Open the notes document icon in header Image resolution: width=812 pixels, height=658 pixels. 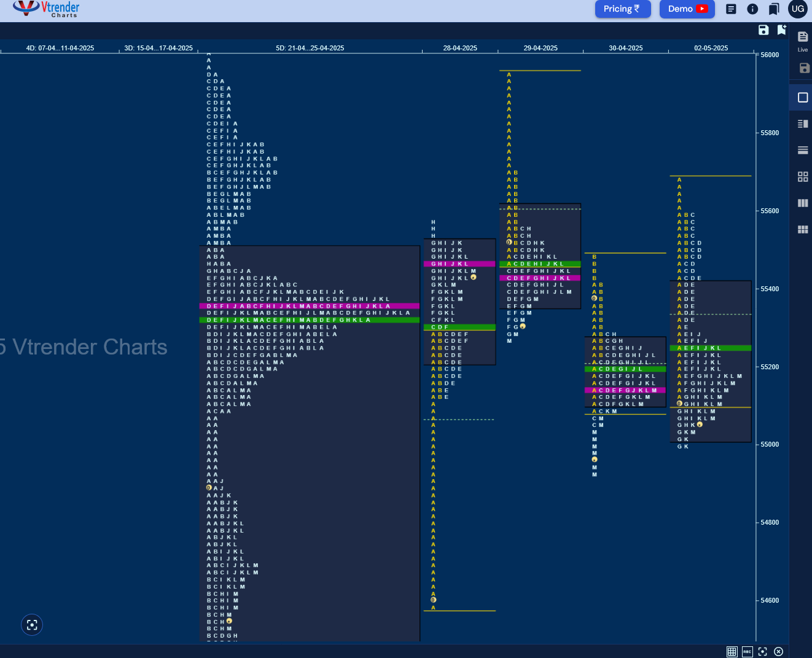[x=731, y=9]
